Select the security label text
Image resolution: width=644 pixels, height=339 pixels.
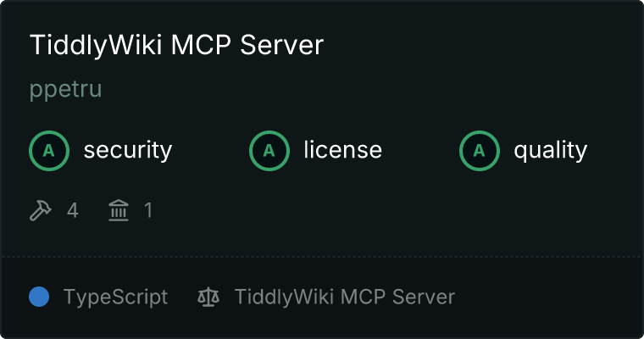[128, 150]
